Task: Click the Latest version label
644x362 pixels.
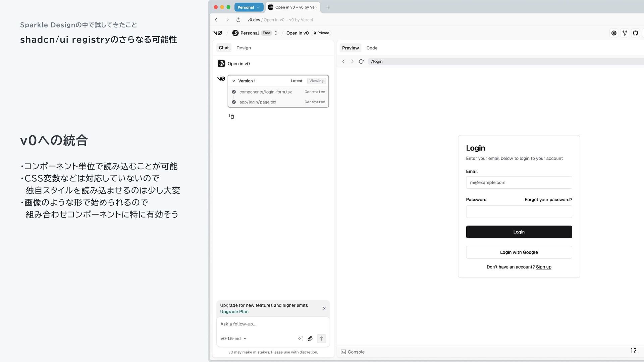Action: pos(297,81)
